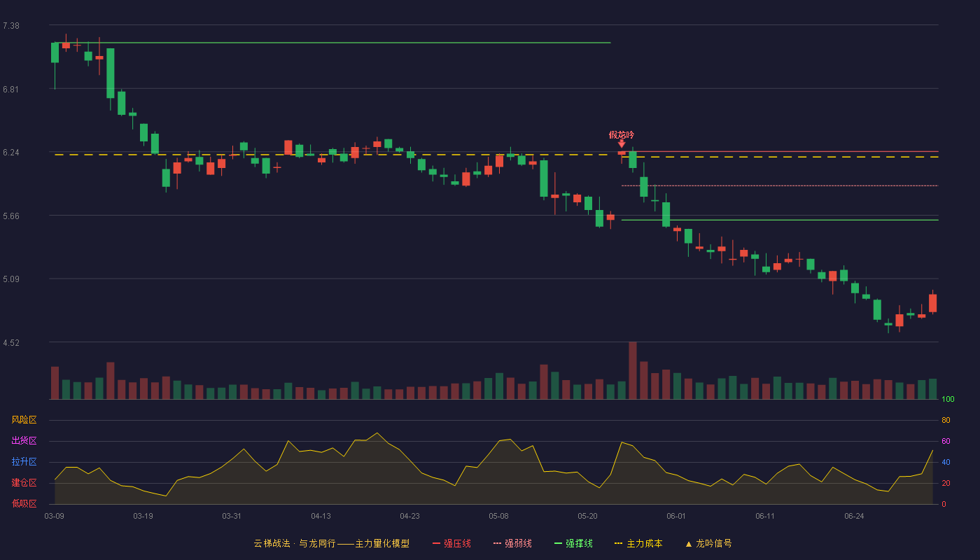Select the 低吸区 zone label
This screenshot has width=980, height=560.
[24, 503]
